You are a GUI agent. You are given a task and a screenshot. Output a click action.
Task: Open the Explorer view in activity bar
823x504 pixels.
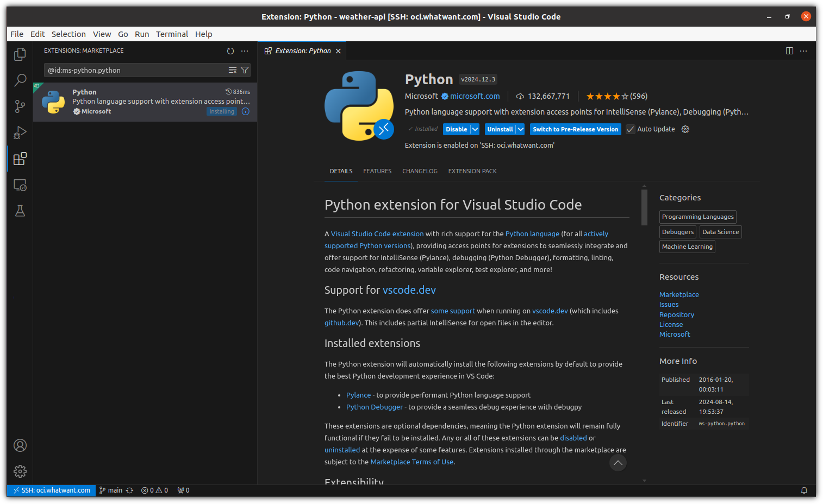coord(20,54)
